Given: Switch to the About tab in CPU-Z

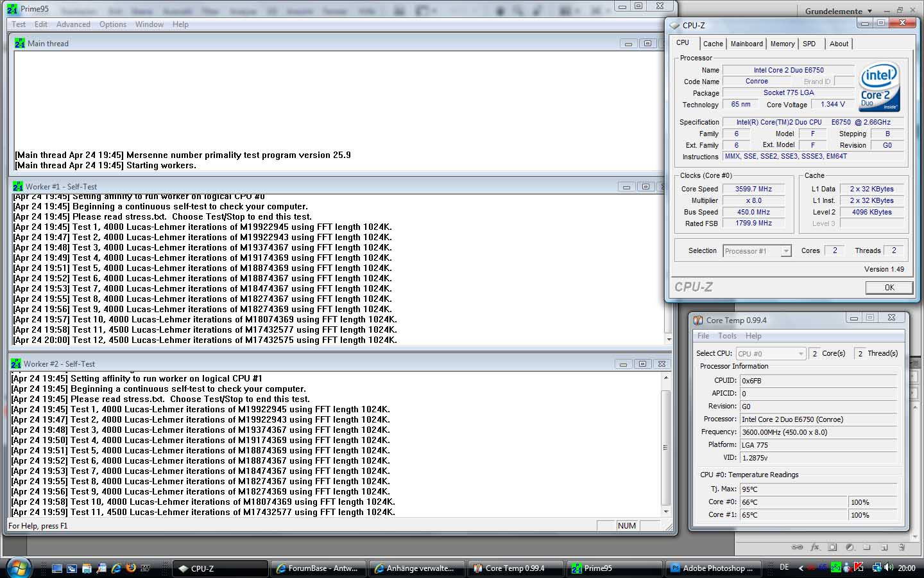Looking at the screenshot, I should click(x=839, y=44).
